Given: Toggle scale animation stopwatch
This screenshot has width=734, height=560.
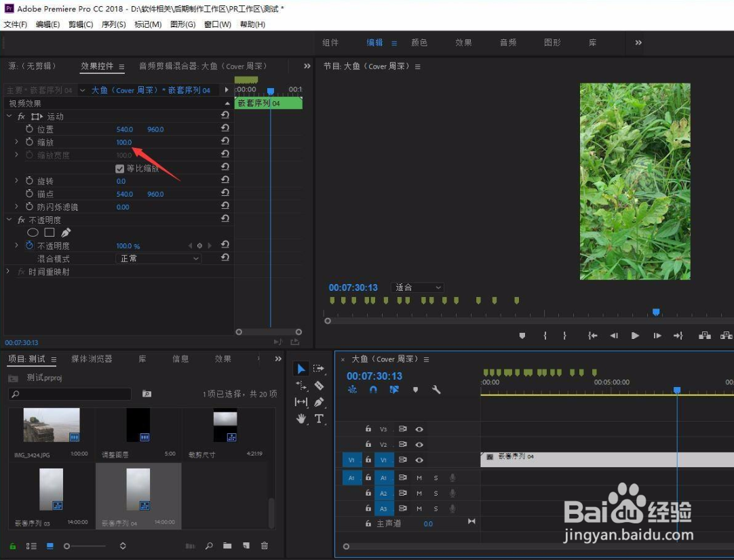Looking at the screenshot, I should click(29, 141).
